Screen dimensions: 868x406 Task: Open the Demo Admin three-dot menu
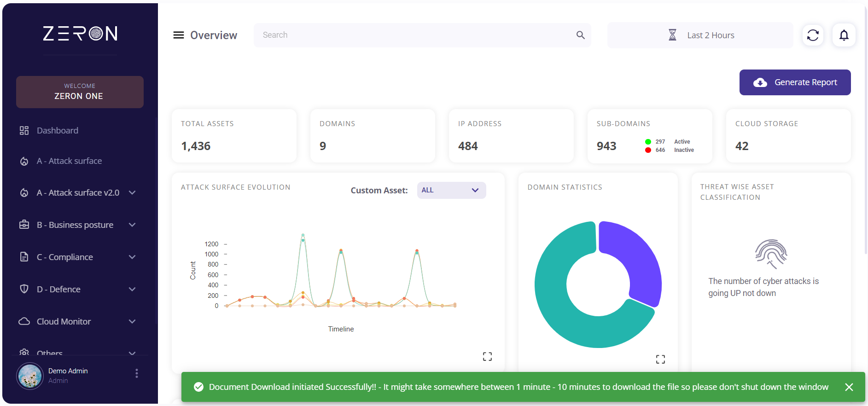136,373
